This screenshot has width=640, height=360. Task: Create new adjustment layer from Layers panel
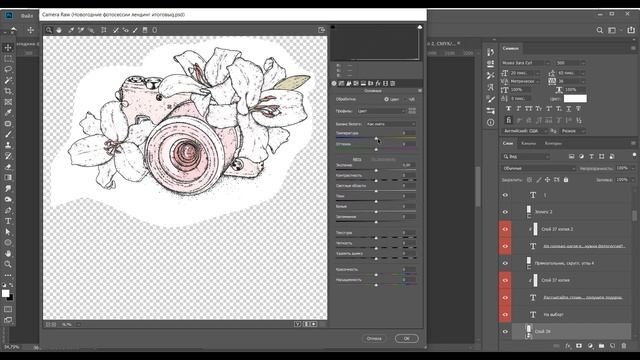point(590,346)
